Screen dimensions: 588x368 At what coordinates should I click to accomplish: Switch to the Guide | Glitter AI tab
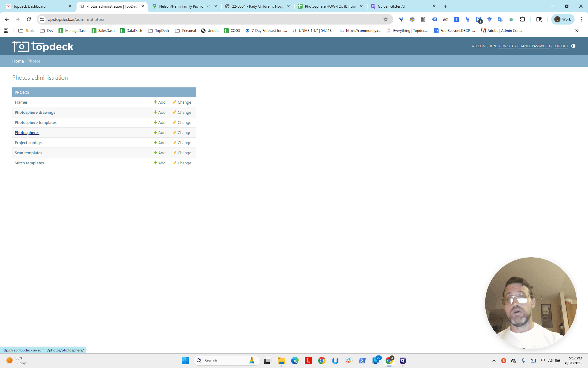click(403, 6)
